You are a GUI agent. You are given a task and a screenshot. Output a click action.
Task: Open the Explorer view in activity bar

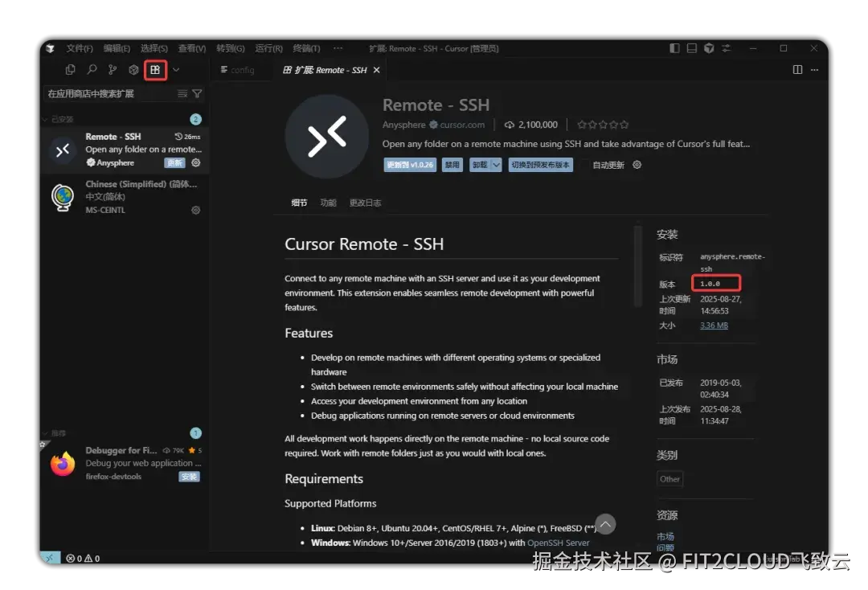(x=70, y=70)
